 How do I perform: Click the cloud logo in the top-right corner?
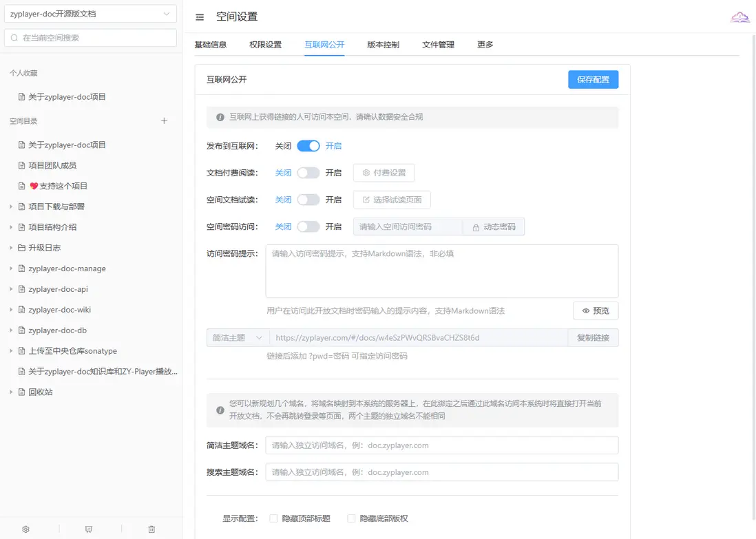[739, 17]
